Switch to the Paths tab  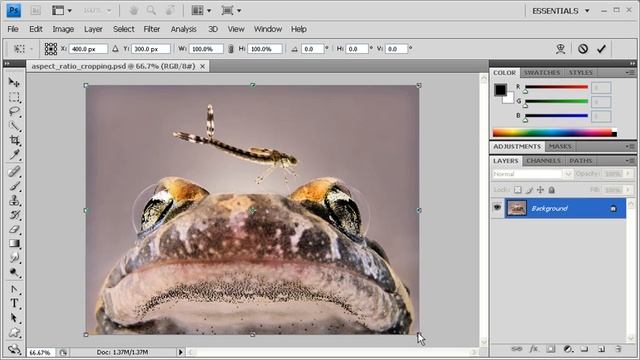tap(580, 161)
